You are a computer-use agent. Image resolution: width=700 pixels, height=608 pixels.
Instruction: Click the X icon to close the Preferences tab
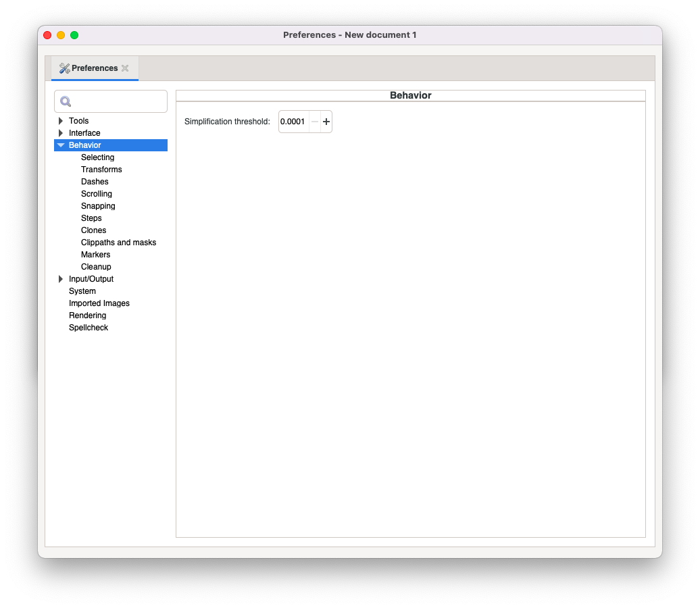(125, 68)
